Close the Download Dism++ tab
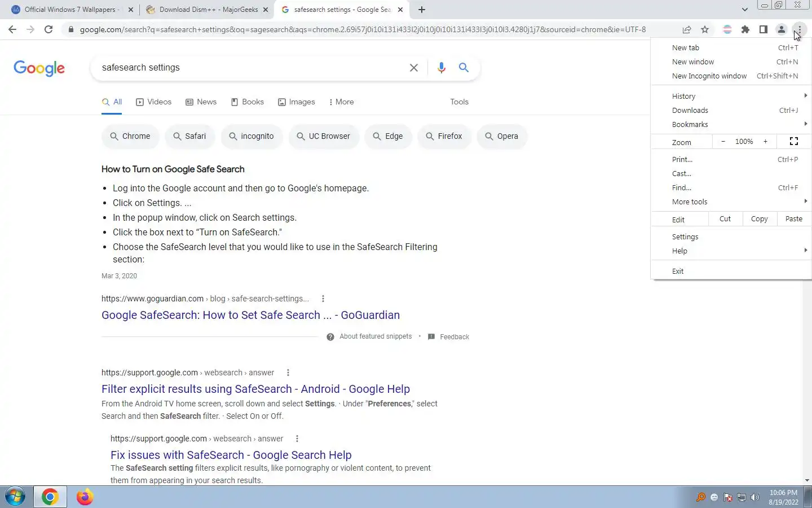The image size is (812, 508). pos(266,10)
